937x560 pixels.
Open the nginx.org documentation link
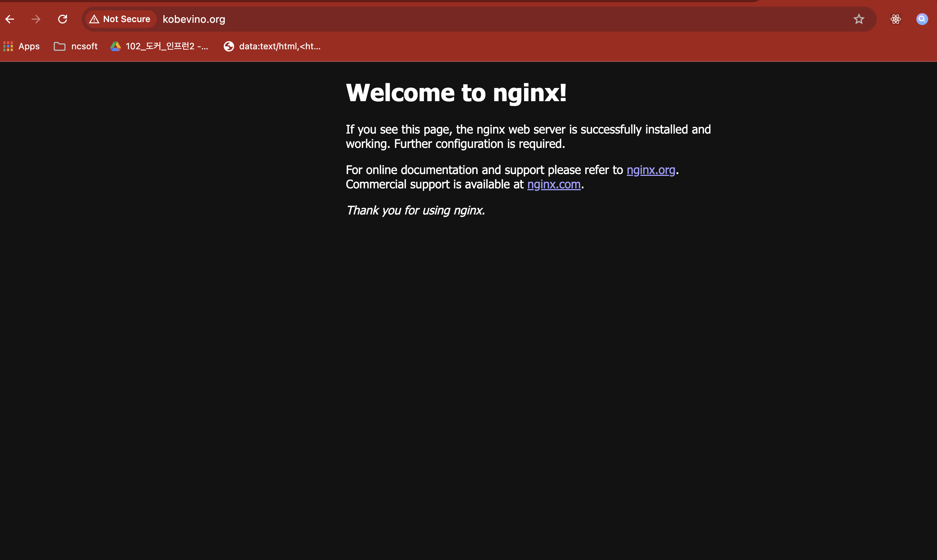pos(651,170)
